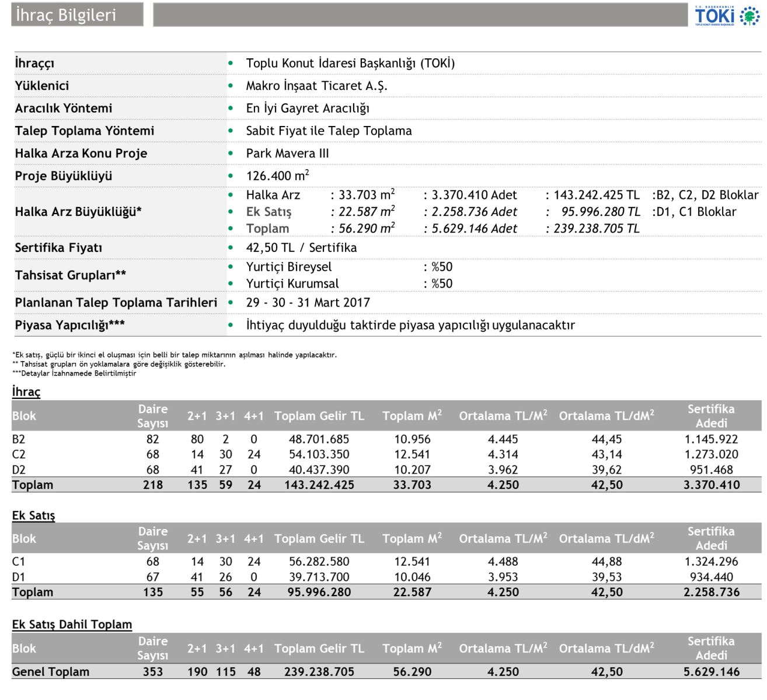Select the 29 - 30 - 31 Mart 2017 dates
The width and height of the screenshot is (767, 700).
(308, 303)
